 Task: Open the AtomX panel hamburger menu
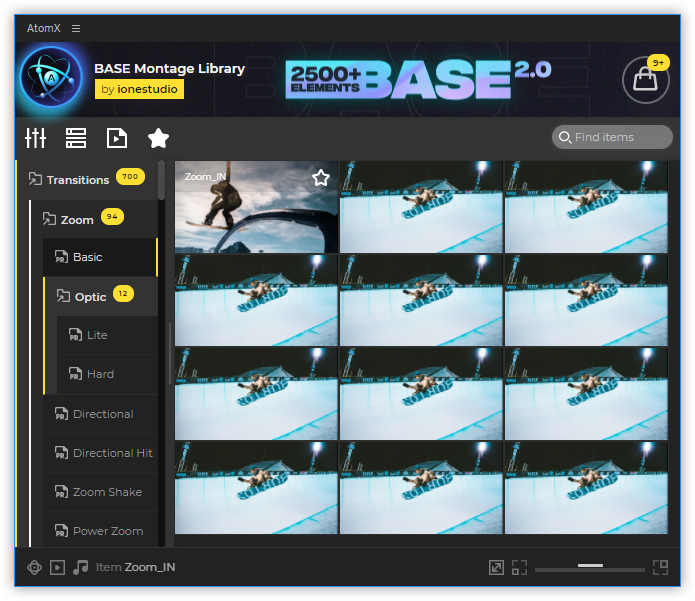(x=76, y=28)
